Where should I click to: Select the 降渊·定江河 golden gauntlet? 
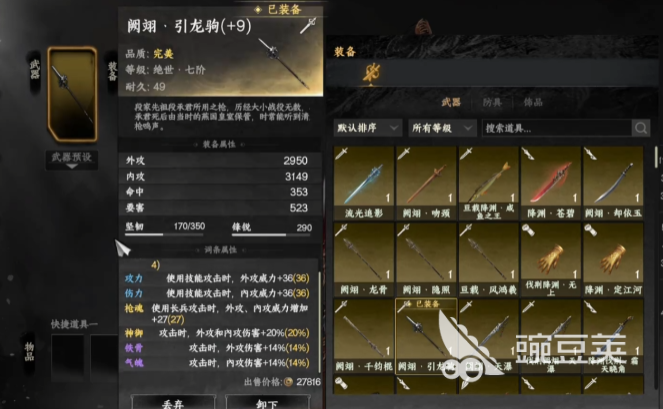pyautogui.click(x=613, y=259)
